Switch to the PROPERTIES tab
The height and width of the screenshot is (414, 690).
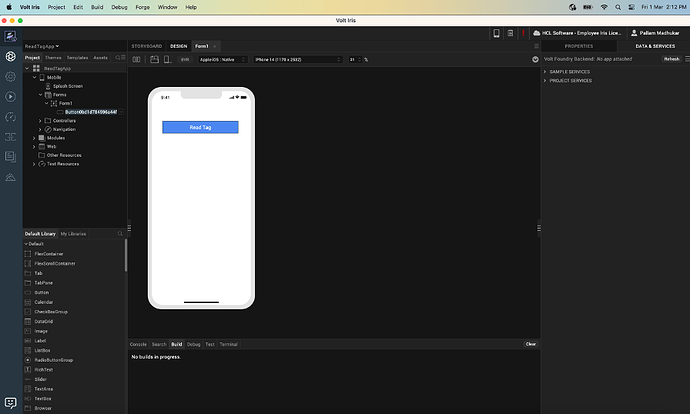(579, 46)
